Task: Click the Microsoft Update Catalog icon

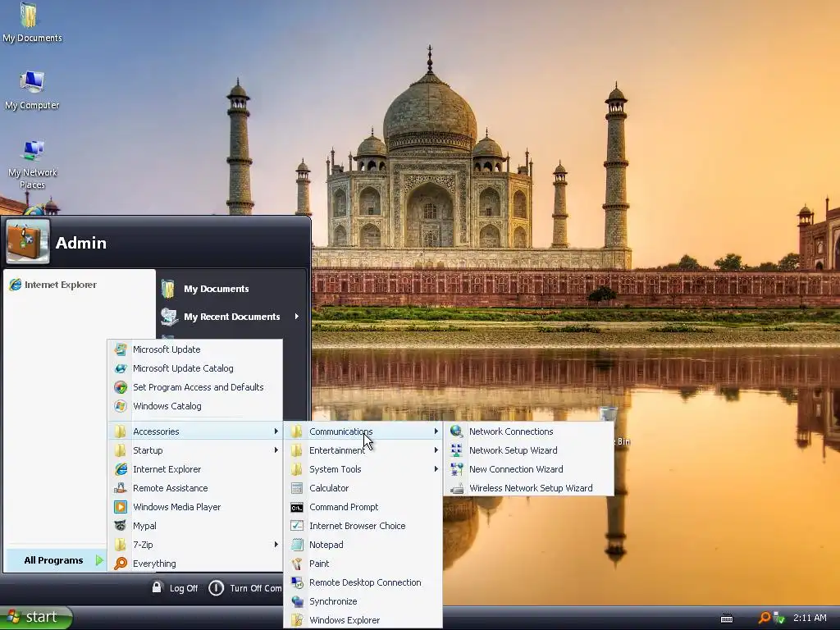Action: pyautogui.click(x=121, y=368)
